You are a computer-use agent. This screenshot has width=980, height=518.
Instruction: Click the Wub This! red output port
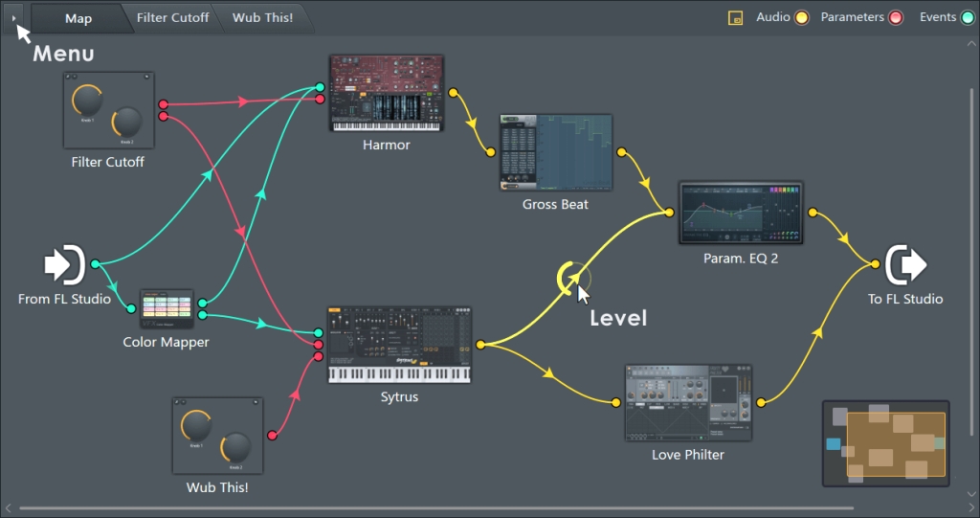pyautogui.click(x=273, y=436)
